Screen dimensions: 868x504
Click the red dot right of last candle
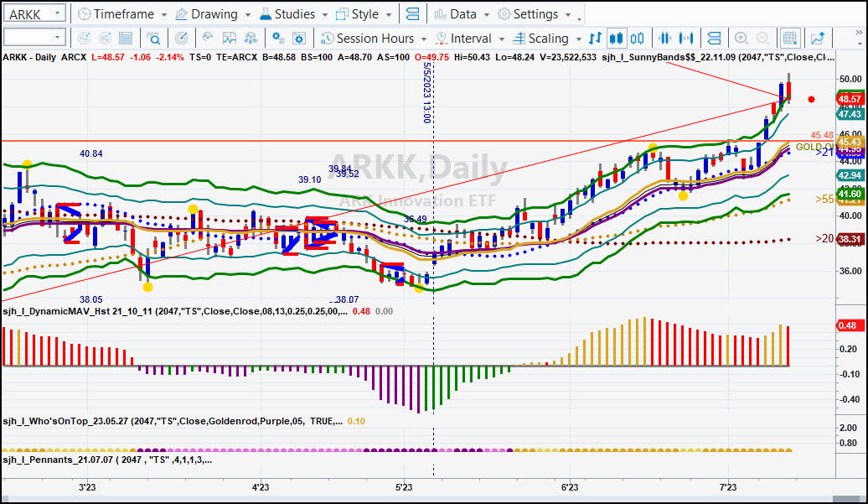tap(811, 100)
